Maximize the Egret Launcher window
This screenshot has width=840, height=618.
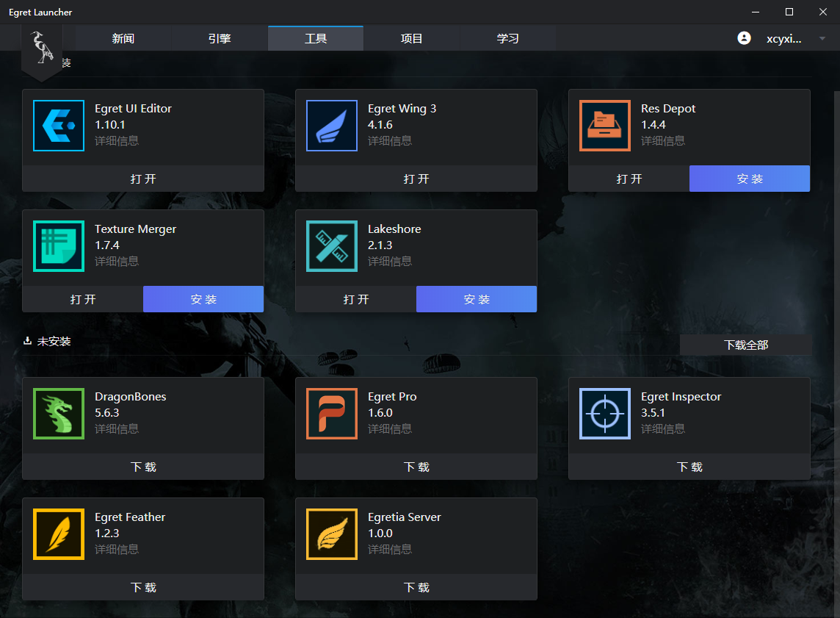click(789, 12)
